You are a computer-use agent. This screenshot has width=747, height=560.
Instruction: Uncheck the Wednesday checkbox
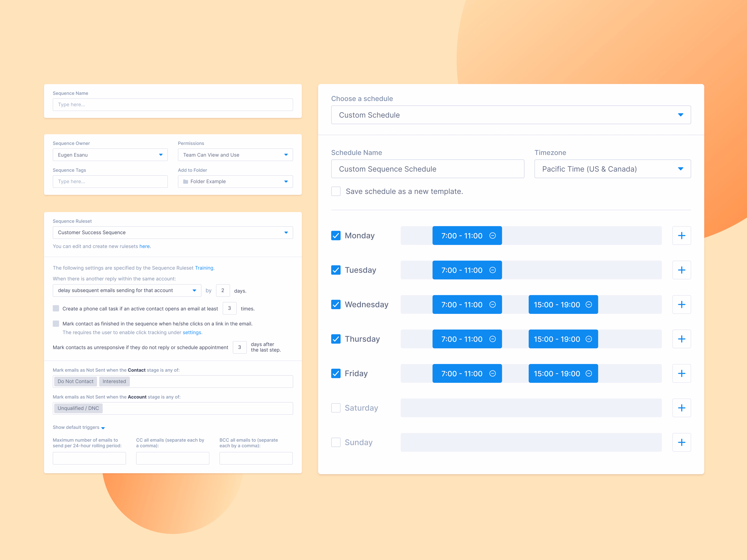pyautogui.click(x=336, y=304)
